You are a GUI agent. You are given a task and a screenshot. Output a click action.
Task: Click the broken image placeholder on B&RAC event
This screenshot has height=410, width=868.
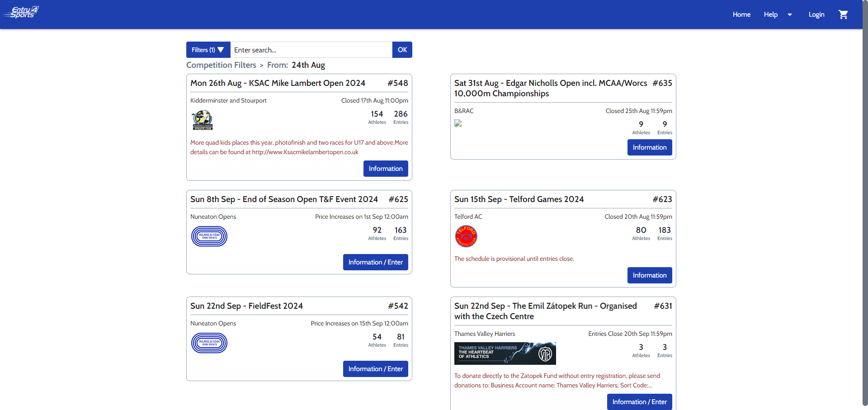click(x=458, y=123)
